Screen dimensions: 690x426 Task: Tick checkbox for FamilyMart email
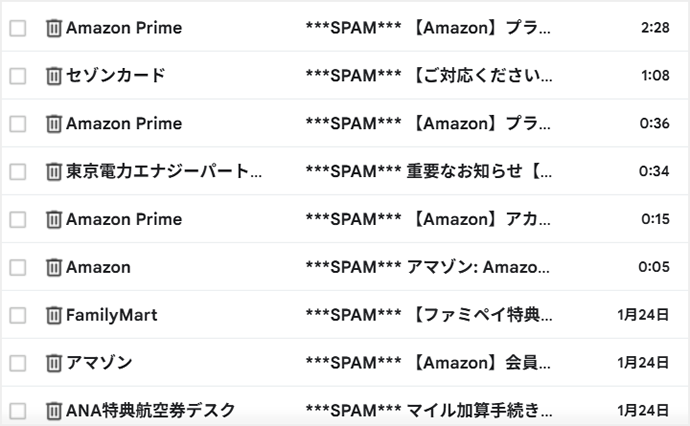pyautogui.click(x=18, y=316)
